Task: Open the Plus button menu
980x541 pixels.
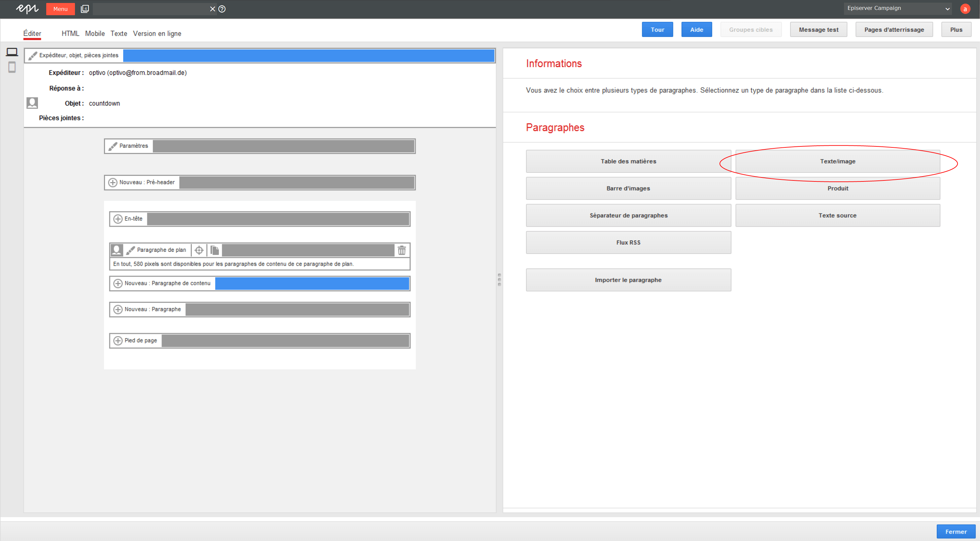Action: [x=956, y=30]
